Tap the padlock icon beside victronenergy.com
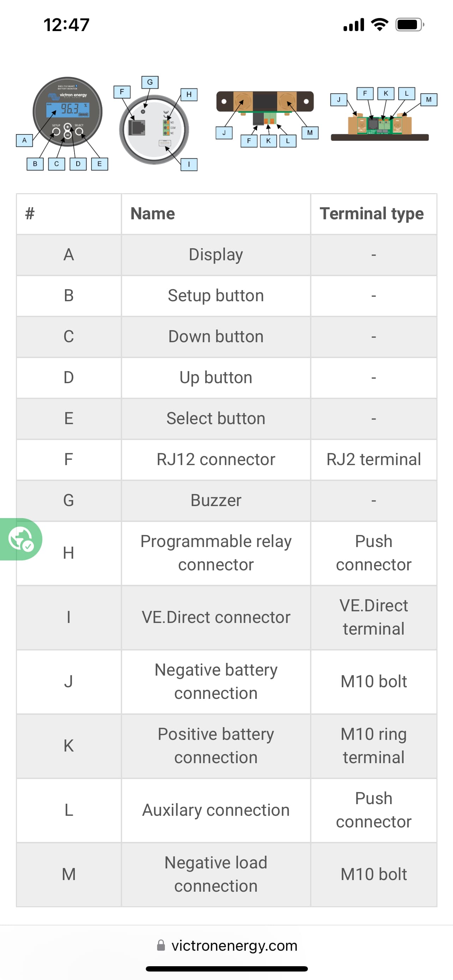Viewport: 453px width, 980px height. [161, 945]
